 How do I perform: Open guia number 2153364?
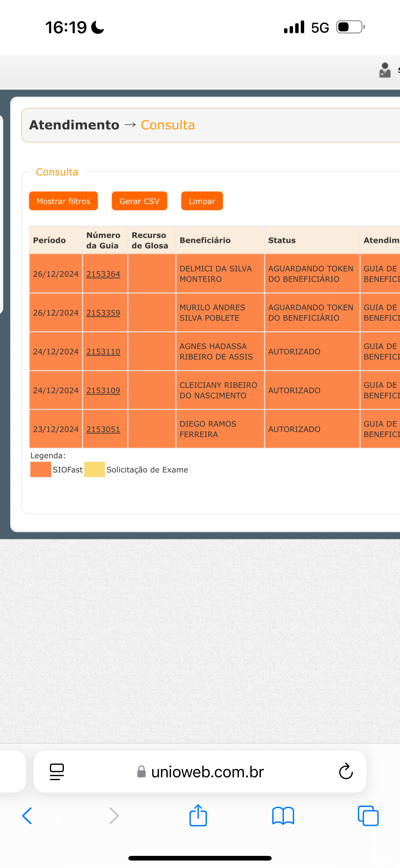103,274
